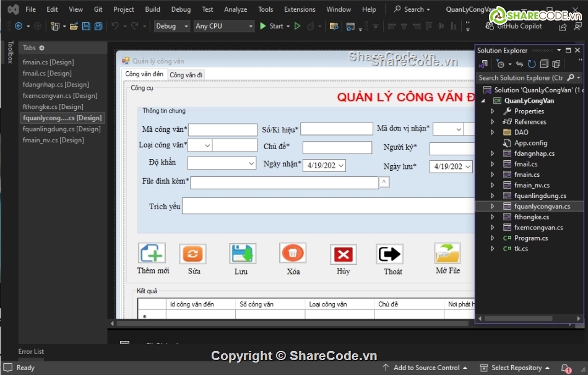Click the Save floppy disk icon
Viewport: 588px width, 375px height.
pyautogui.click(x=86, y=26)
